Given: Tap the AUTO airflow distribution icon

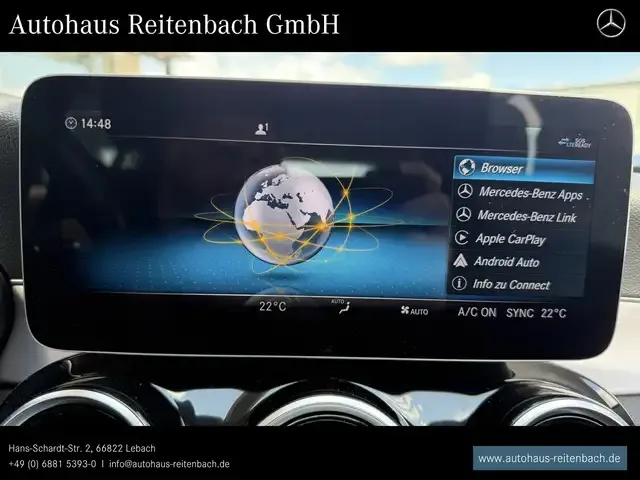Looking at the screenshot, I should (342, 307).
